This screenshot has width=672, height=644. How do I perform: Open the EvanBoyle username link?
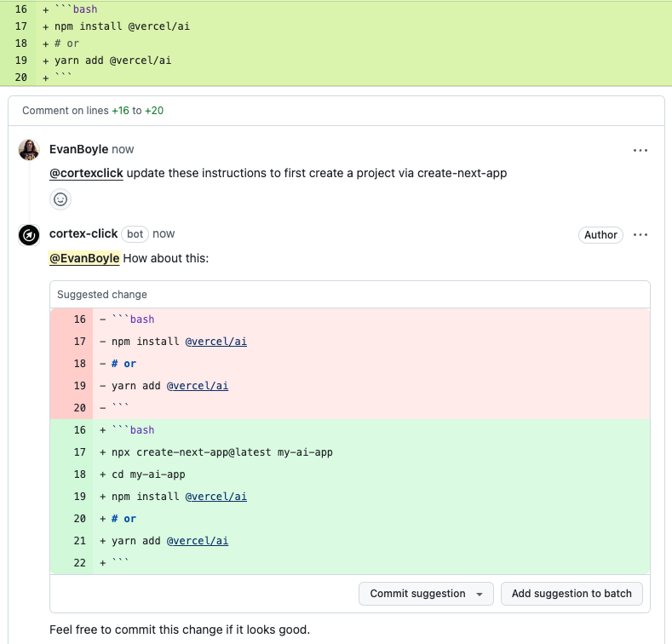coord(78,149)
